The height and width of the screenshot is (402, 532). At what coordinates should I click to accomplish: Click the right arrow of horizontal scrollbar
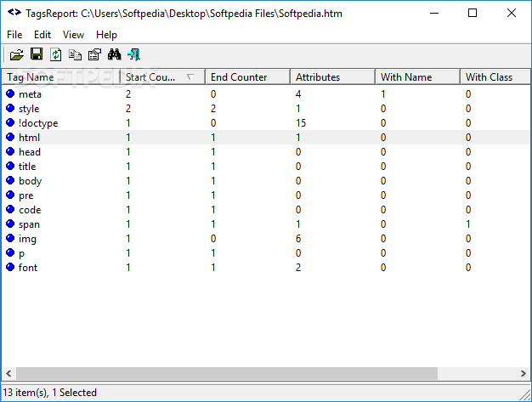(x=524, y=373)
